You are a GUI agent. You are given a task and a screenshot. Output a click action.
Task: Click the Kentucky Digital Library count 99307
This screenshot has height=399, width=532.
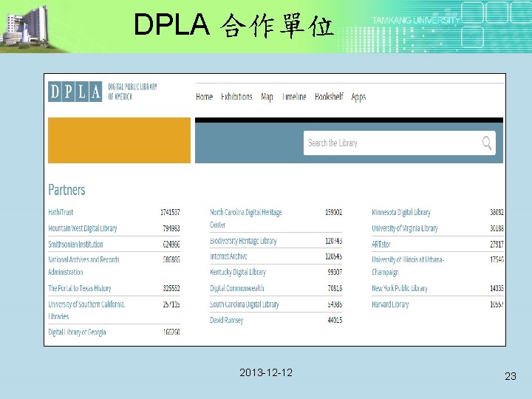[x=335, y=272]
